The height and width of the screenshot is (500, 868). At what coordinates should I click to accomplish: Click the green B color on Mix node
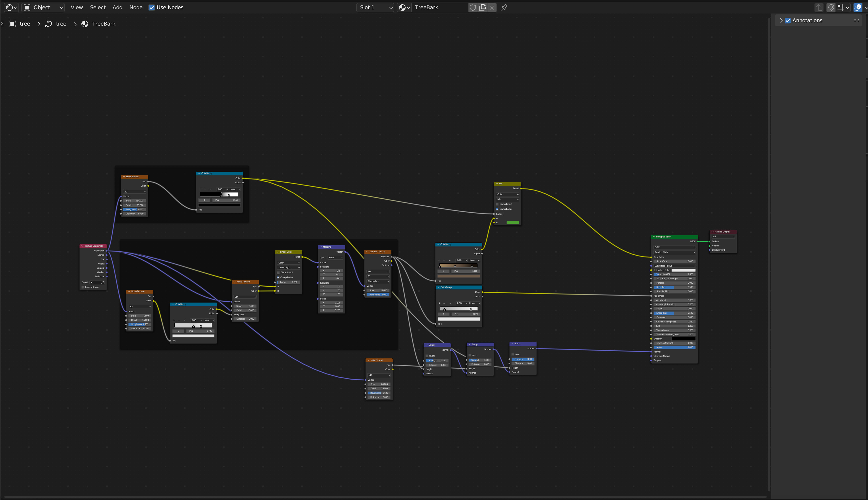(x=512, y=223)
